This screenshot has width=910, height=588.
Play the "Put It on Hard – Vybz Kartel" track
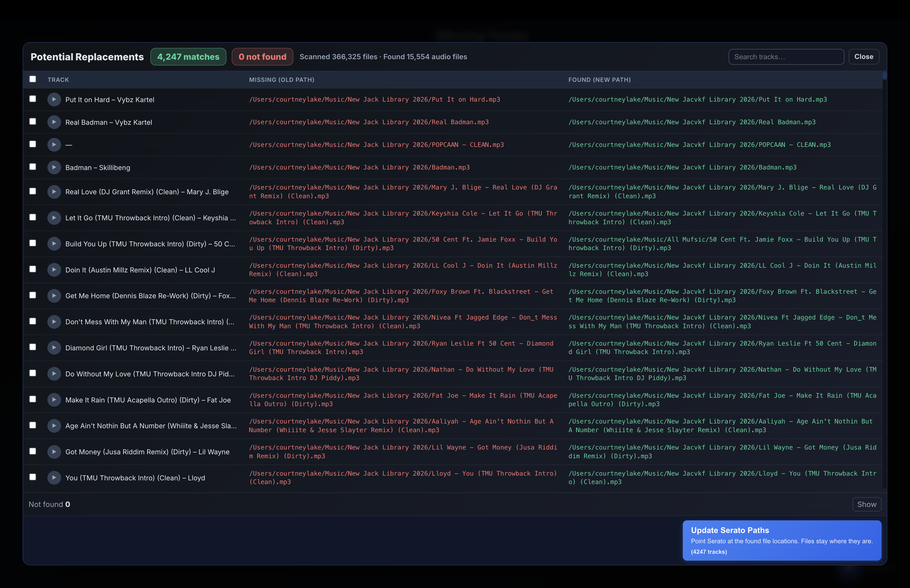[x=54, y=100]
